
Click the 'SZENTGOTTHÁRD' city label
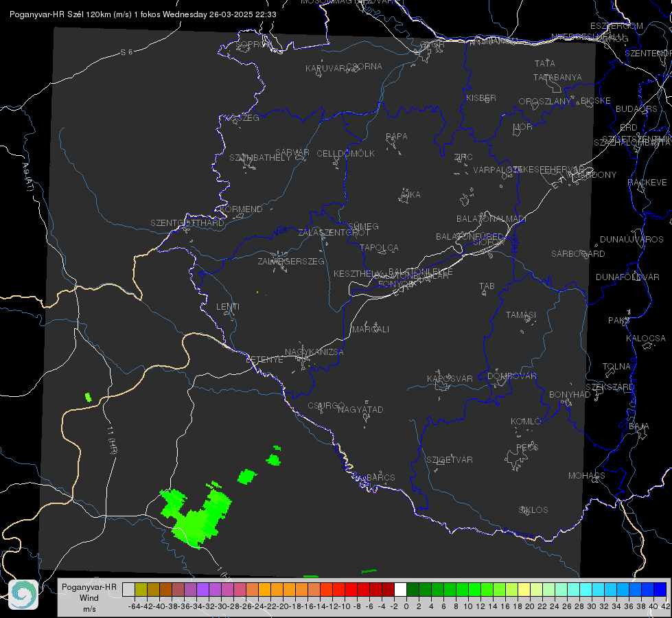[187, 223]
